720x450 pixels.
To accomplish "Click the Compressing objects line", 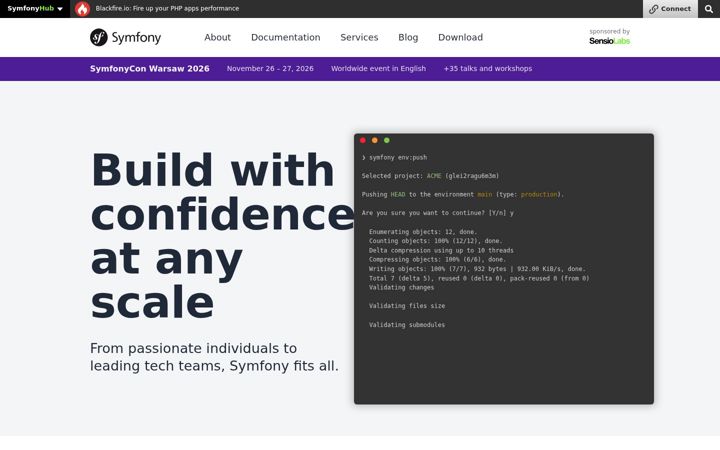I will click(x=437, y=259).
